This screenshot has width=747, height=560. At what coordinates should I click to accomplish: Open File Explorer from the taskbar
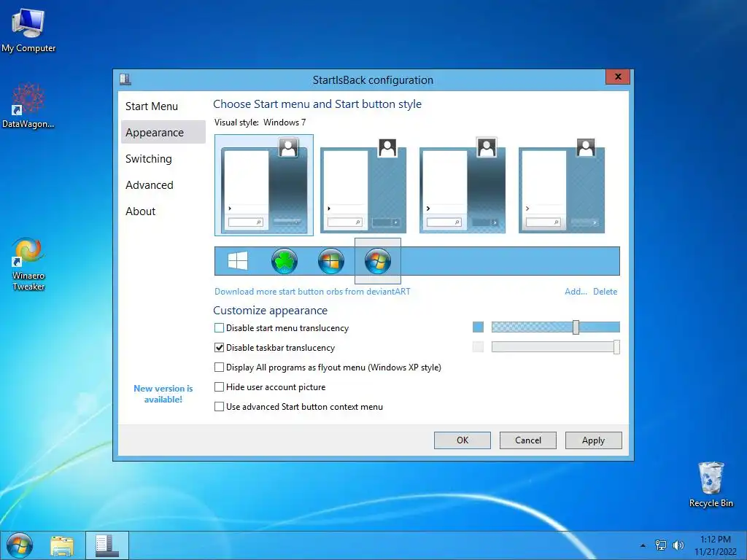[62, 545]
